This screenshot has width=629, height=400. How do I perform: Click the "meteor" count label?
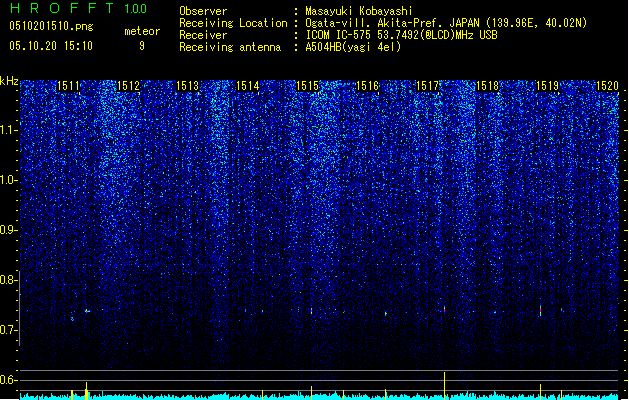142,31
